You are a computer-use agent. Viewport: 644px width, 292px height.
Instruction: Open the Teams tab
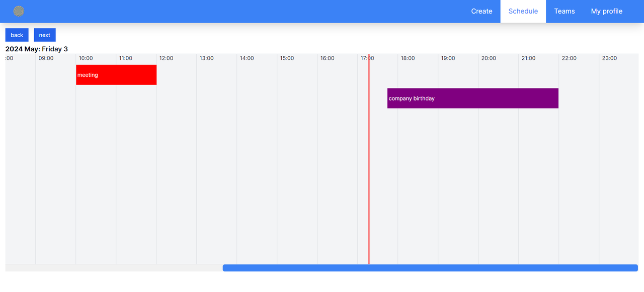565,11
